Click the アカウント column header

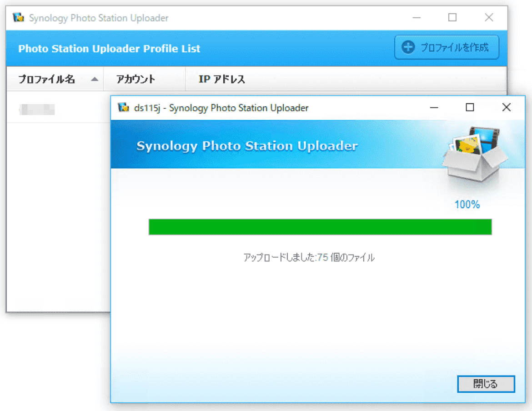coord(145,79)
